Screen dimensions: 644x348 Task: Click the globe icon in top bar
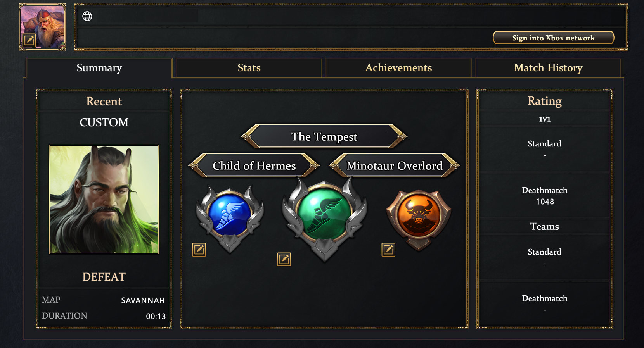(87, 16)
